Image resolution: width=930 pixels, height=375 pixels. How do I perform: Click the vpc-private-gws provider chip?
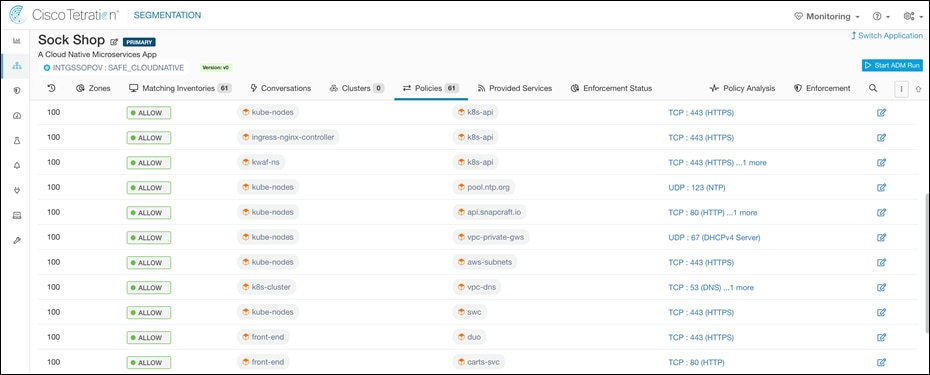click(x=491, y=237)
